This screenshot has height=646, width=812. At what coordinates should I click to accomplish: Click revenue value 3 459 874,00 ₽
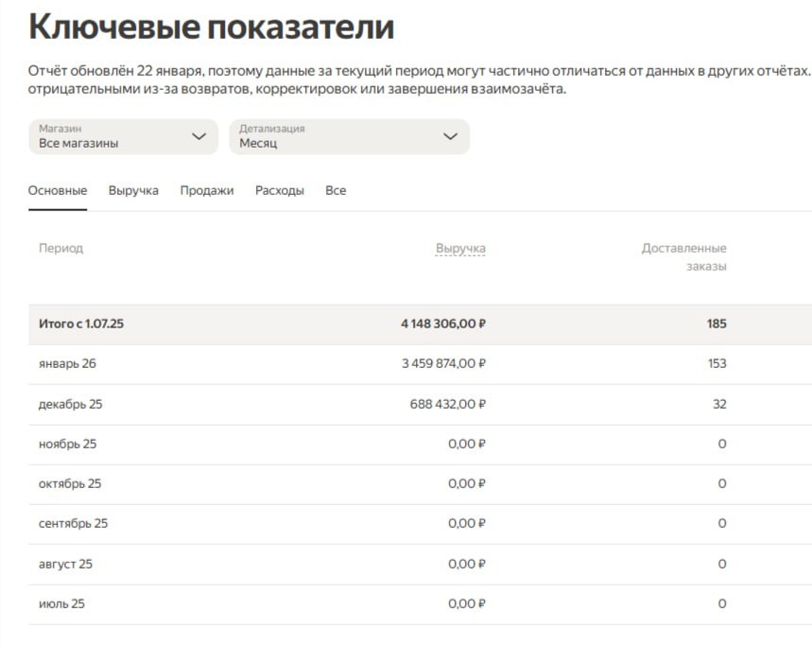tap(443, 363)
